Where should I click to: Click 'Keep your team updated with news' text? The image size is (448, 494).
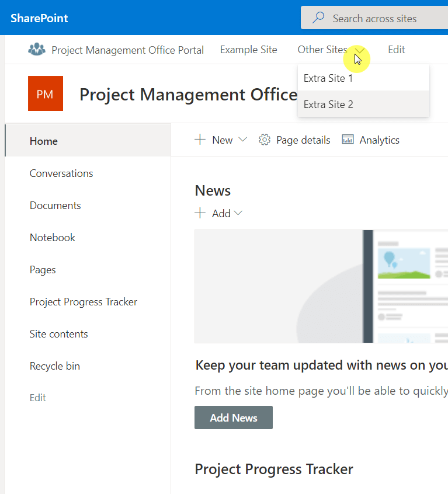coord(322,366)
